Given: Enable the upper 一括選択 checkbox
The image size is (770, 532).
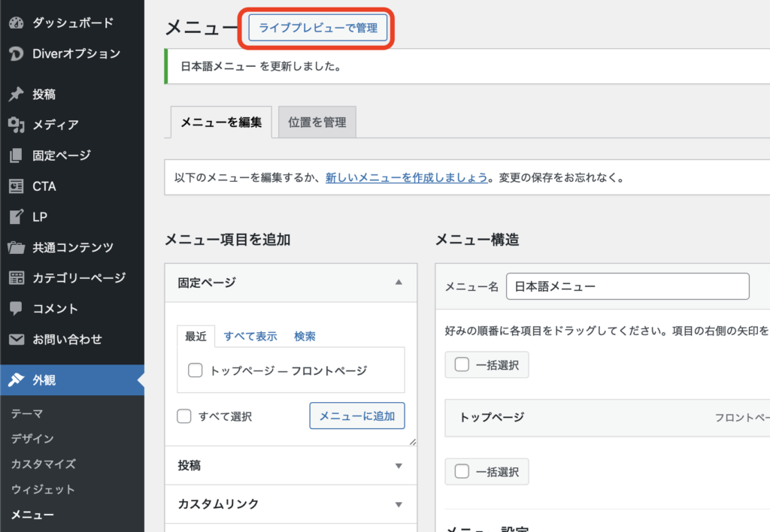Looking at the screenshot, I should [462, 366].
